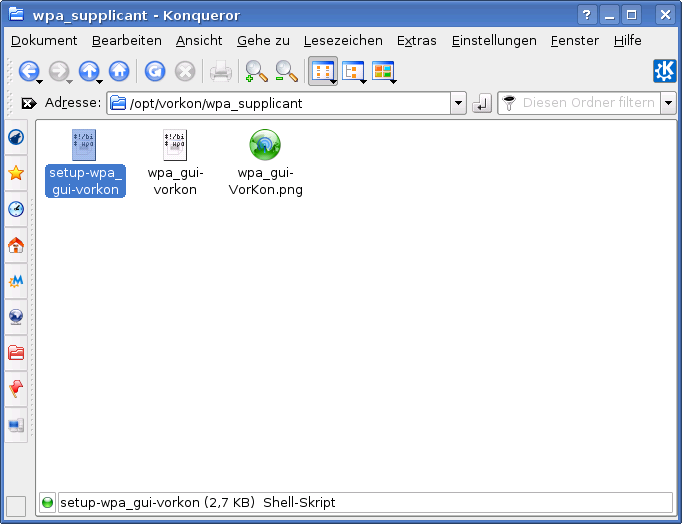Open the Fenster menu
The width and height of the screenshot is (682, 524).
[x=575, y=40]
